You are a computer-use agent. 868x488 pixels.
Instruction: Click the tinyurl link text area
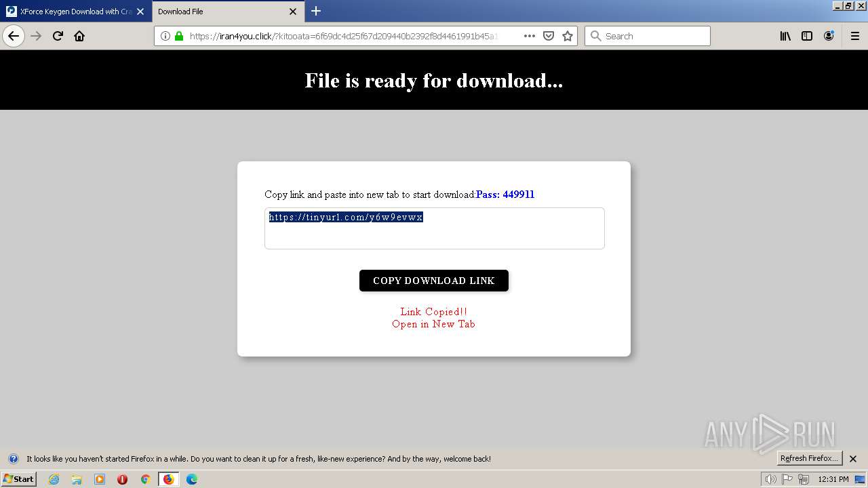click(x=434, y=228)
